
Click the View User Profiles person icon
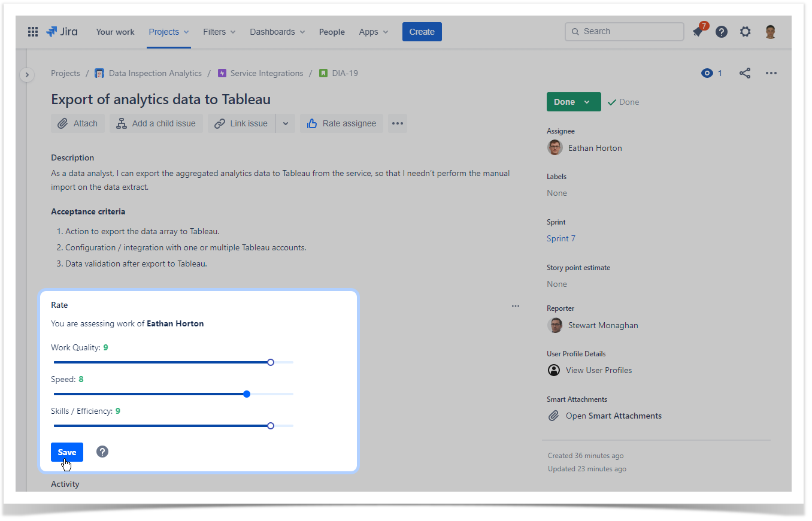pos(554,370)
